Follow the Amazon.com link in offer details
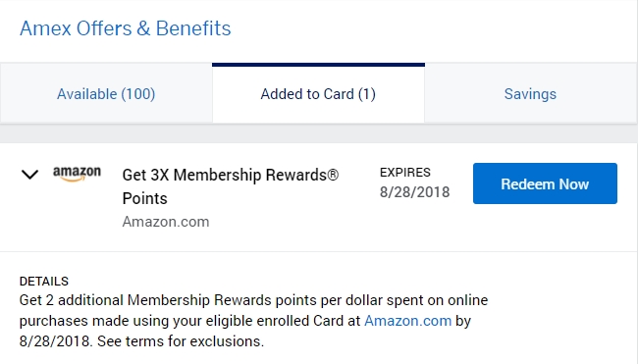The width and height of the screenshot is (638, 364). [x=407, y=321]
